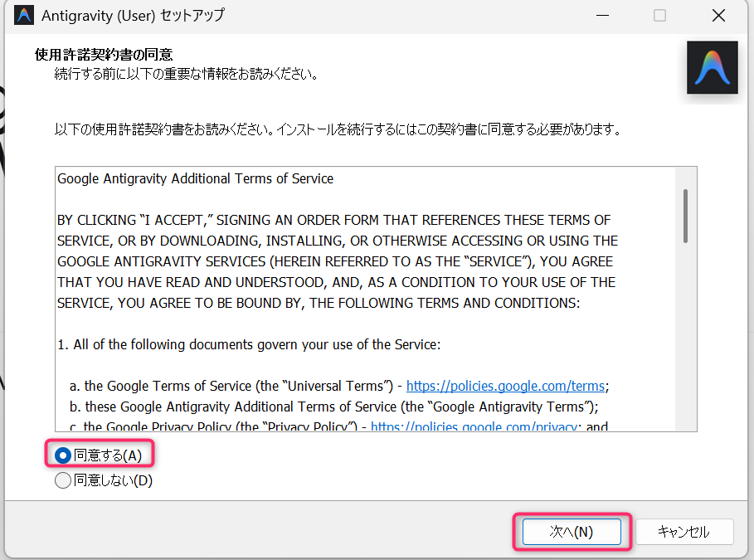Open the policies.google.com/privacy link

[473, 427]
